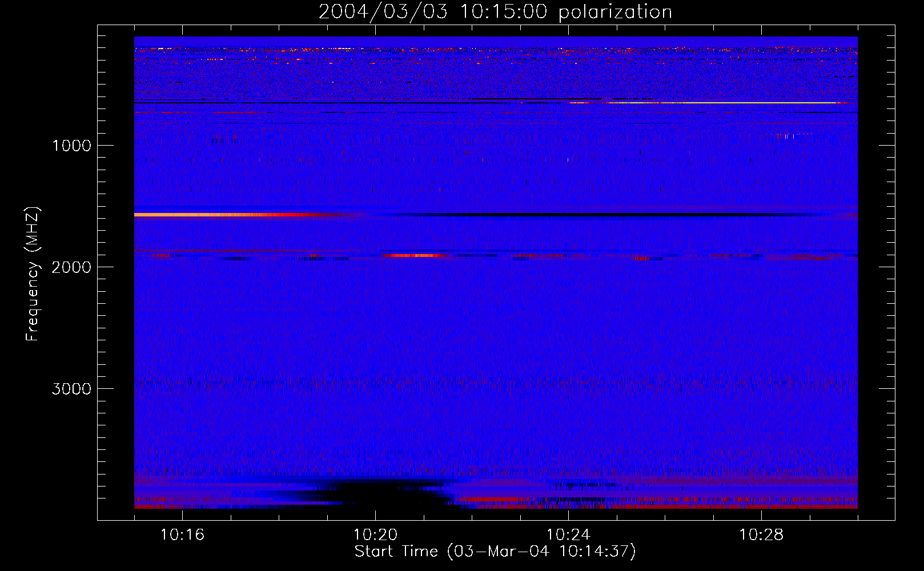Click the small orange streak near 950 MHz at 10:28
Image resolution: width=924 pixels, height=571 pixels.
pyautogui.click(x=788, y=135)
